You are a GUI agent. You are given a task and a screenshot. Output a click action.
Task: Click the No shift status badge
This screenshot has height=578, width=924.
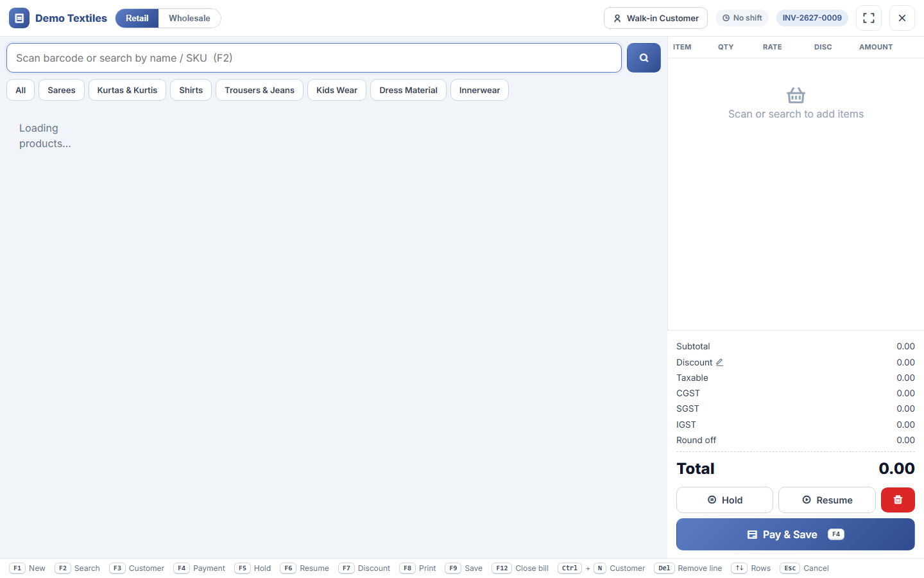click(x=742, y=18)
